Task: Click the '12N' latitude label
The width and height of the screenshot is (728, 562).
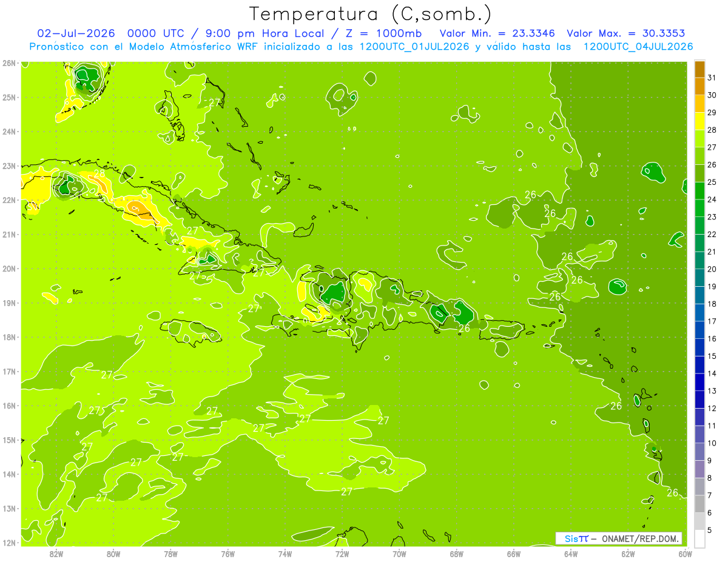Action: [x=9, y=542]
